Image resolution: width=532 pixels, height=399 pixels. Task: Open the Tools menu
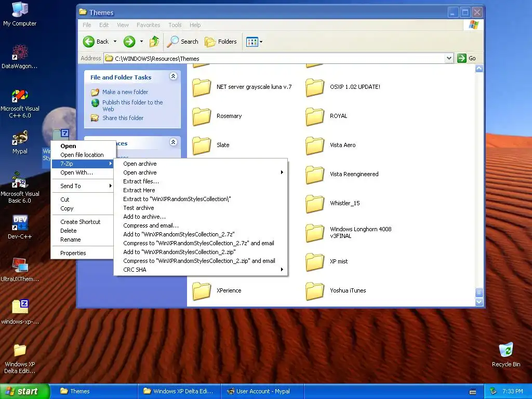click(x=175, y=25)
